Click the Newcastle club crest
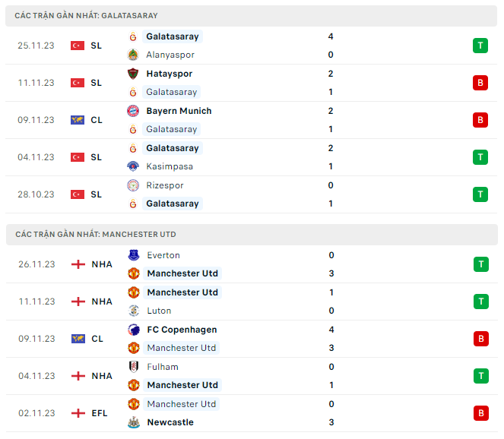This screenshot has width=504, height=439. pyautogui.click(x=133, y=422)
